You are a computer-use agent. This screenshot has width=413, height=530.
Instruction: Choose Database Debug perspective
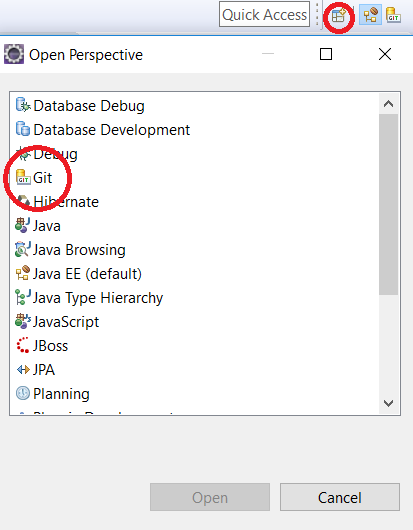click(x=80, y=106)
